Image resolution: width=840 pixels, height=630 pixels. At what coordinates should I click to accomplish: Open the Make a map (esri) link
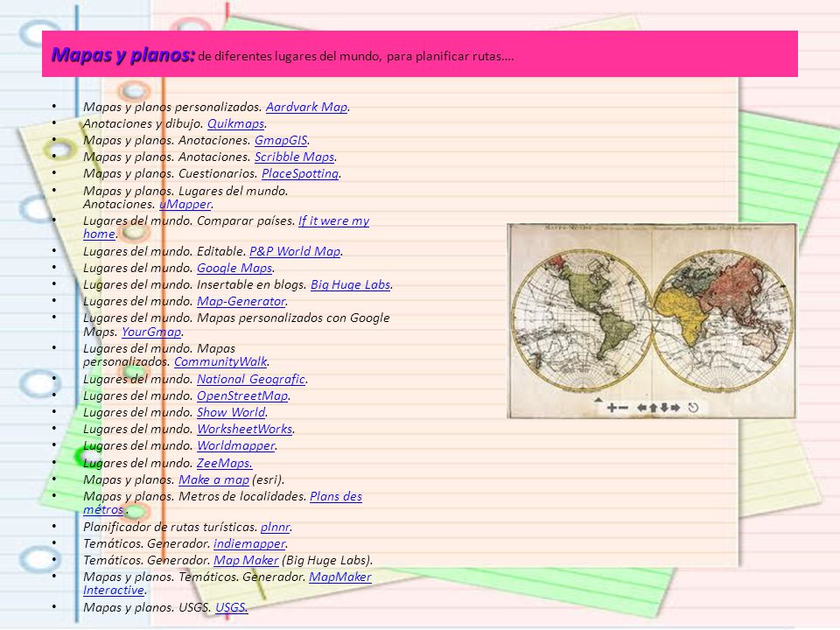[213, 479]
